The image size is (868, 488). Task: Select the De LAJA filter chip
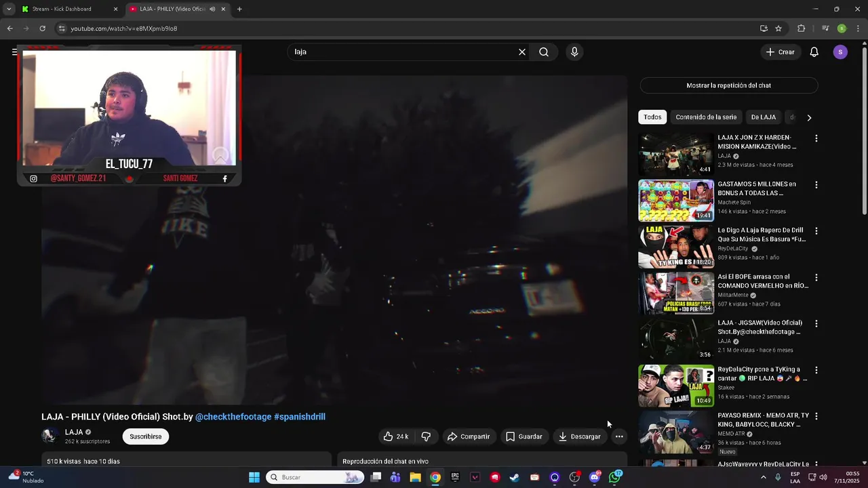(764, 117)
